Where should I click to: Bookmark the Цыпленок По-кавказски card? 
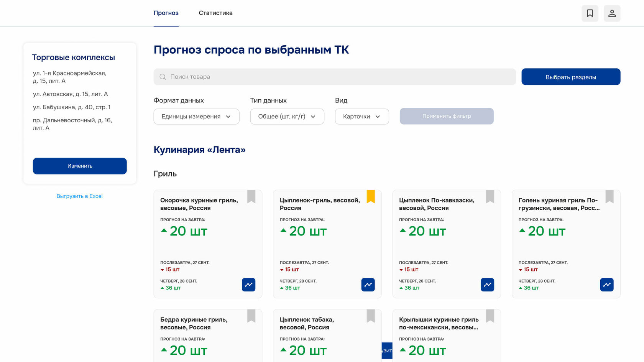[490, 196]
